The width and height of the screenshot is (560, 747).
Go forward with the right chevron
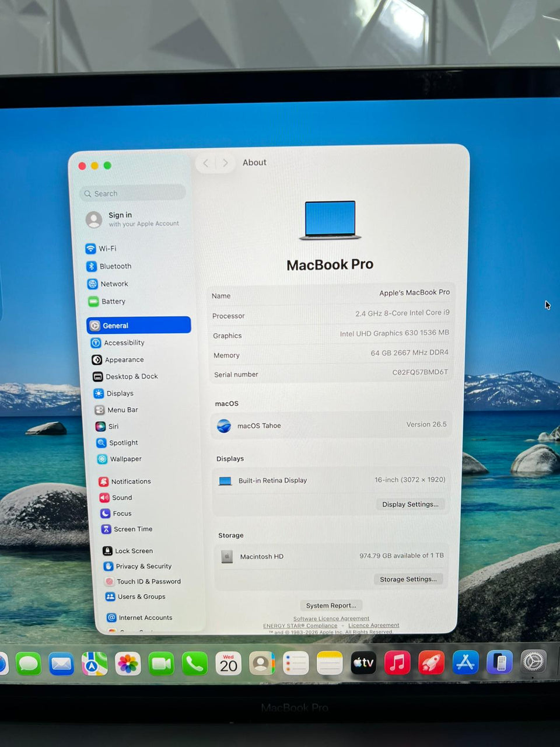click(225, 163)
